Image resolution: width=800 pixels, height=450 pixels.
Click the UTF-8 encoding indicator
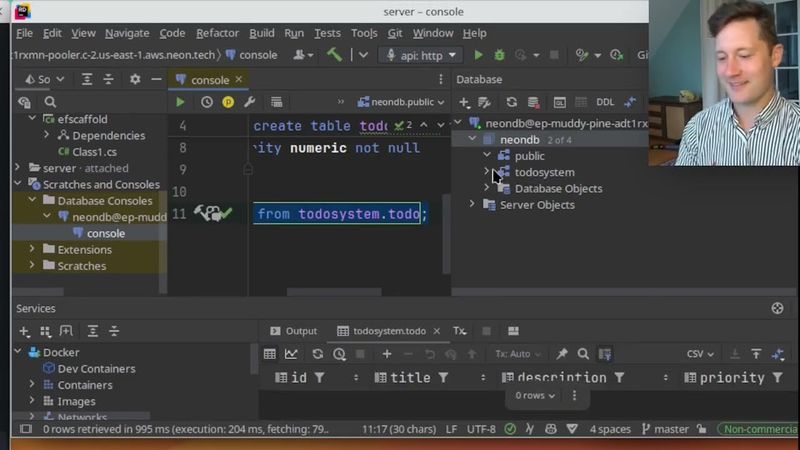coord(481,429)
